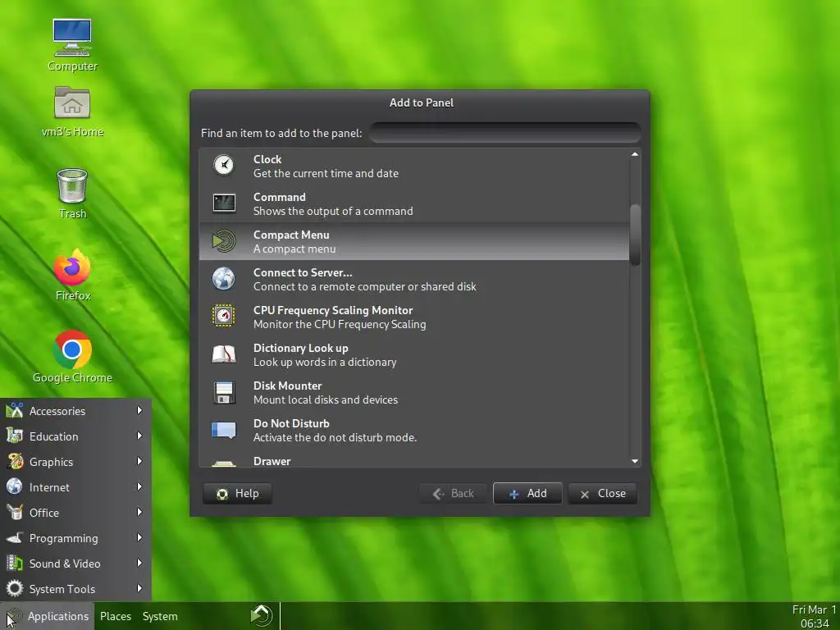Click the Dictionary Look up book icon
This screenshot has width=840, height=630.
click(x=223, y=354)
